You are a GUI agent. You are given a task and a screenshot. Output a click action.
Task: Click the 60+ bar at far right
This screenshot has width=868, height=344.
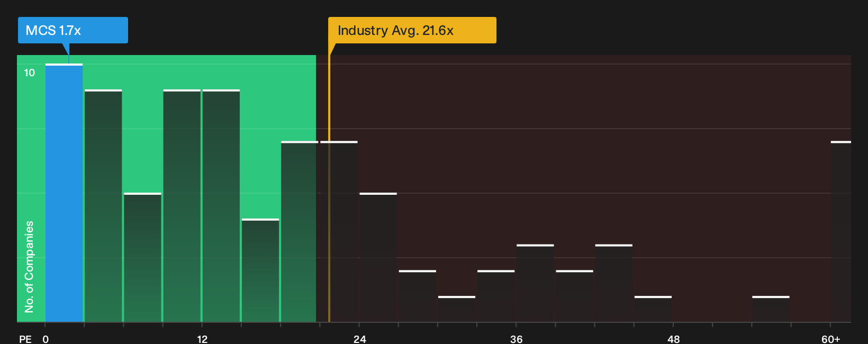840,232
